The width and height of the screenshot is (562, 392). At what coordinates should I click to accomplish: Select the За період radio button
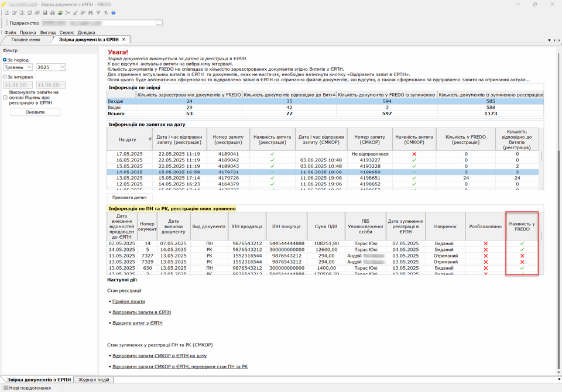tap(5, 60)
